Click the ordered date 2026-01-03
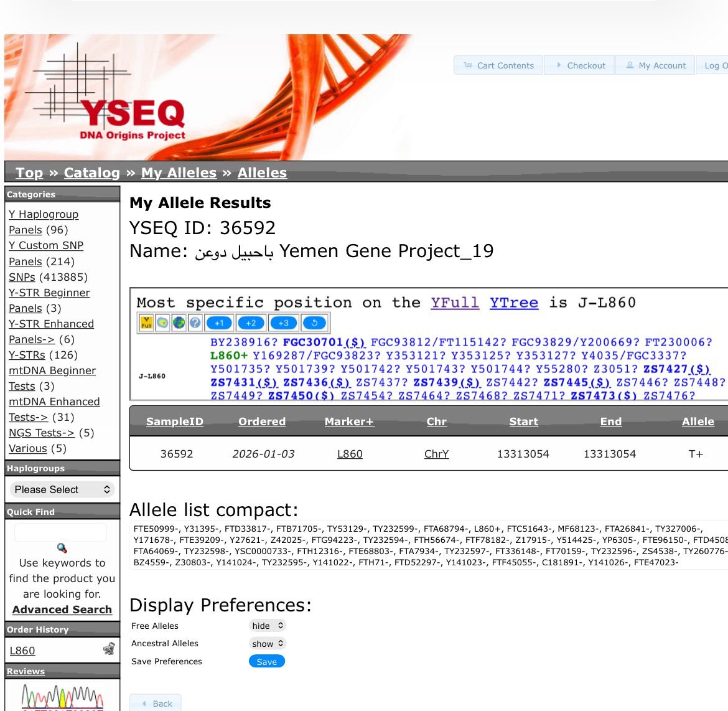The height and width of the screenshot is (711, 728). point(263,453)
